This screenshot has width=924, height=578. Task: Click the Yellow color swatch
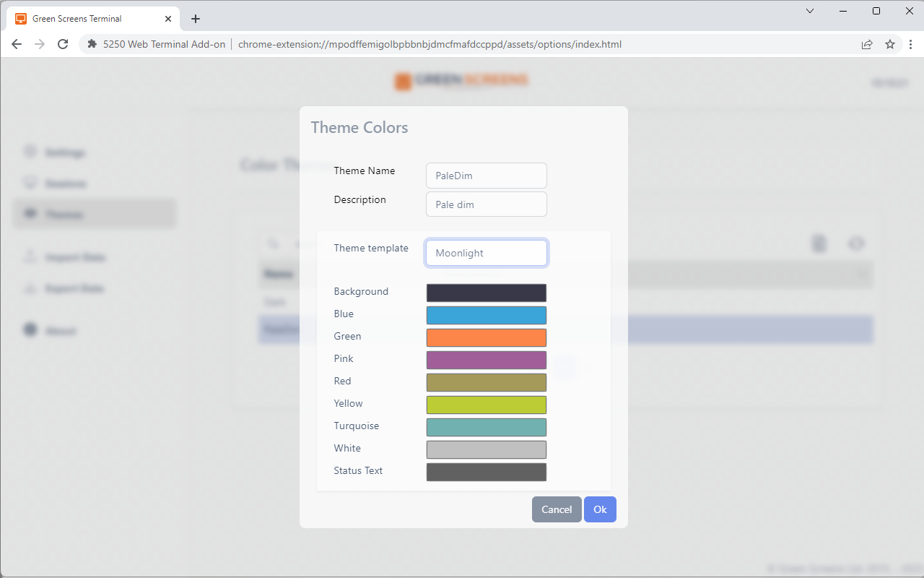(x=486, y=405)
